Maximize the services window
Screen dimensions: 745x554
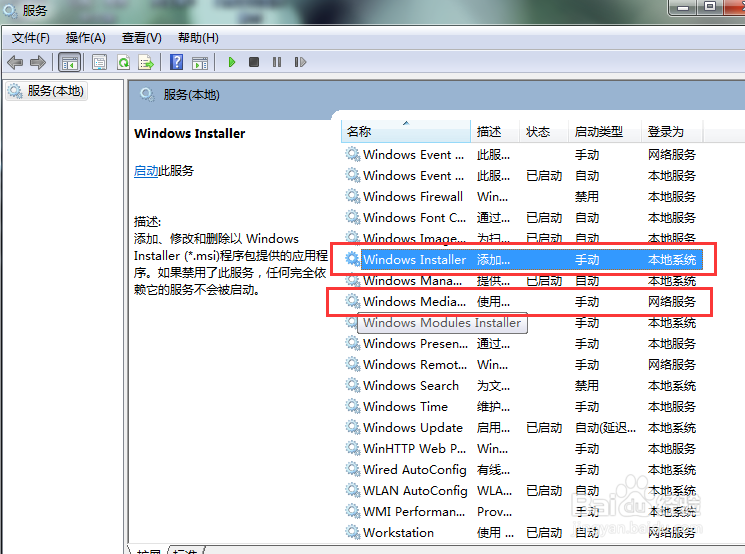click(x=710, y=7)
